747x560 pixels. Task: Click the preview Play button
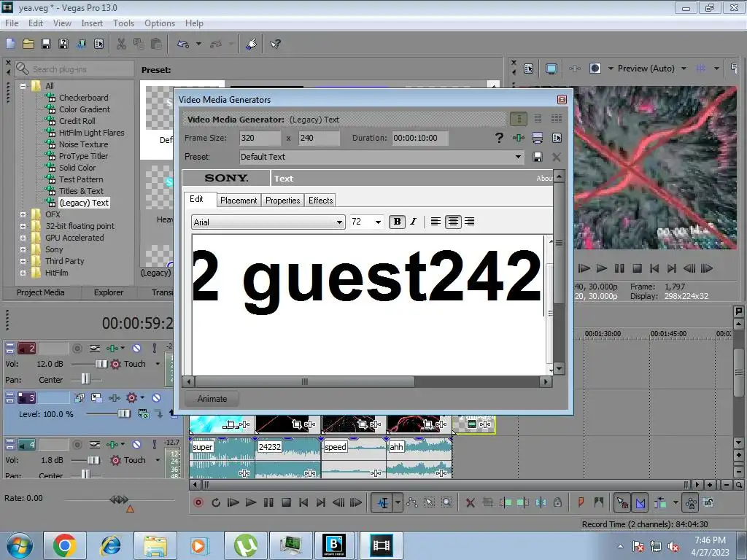pos(602,268)
